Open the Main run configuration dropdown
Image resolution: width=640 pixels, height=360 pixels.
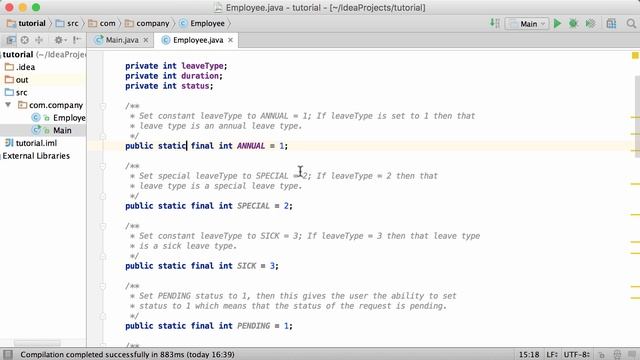pos(527,24)
